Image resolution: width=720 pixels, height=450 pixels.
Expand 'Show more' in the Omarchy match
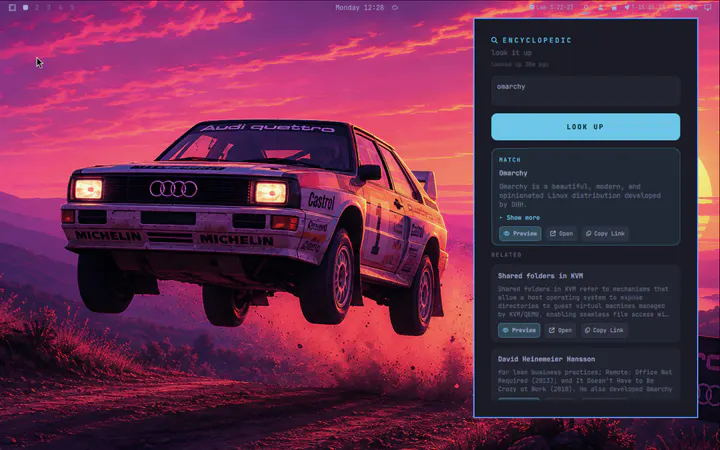click(519, 218)
